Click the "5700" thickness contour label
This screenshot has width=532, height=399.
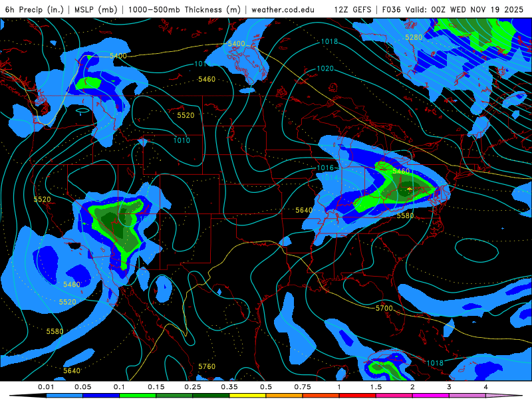coord(384,308)
